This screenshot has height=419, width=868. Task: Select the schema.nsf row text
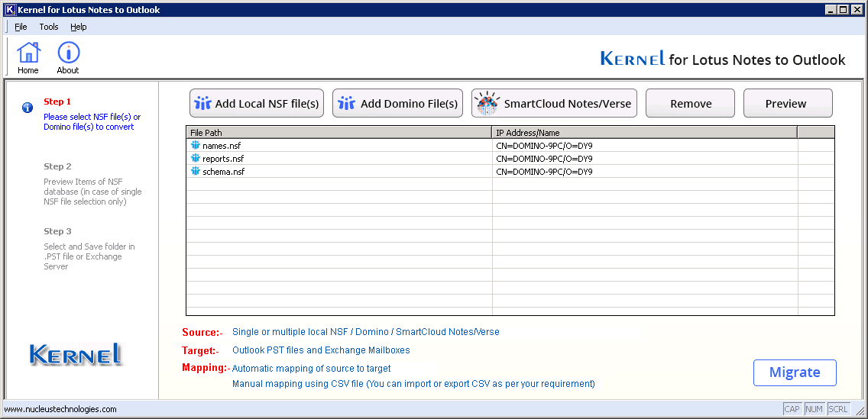(x=224, y=172)
